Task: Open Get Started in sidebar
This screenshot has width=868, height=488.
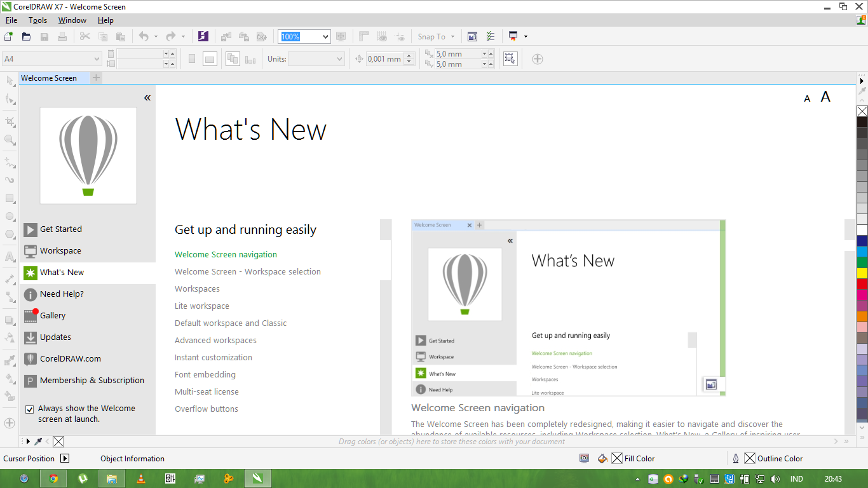Action: (88, 229)
